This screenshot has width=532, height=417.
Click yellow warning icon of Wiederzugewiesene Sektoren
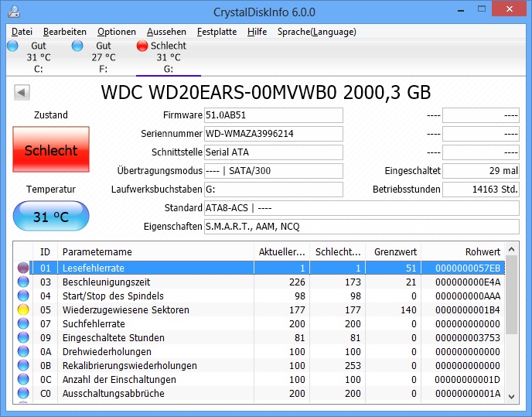click(23, 309)
